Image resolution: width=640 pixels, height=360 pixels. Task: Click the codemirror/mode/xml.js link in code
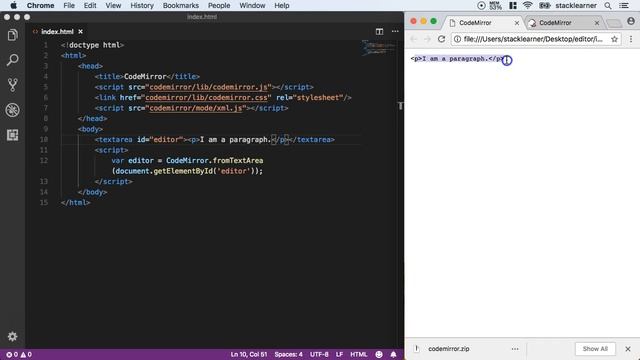[196, 108]
